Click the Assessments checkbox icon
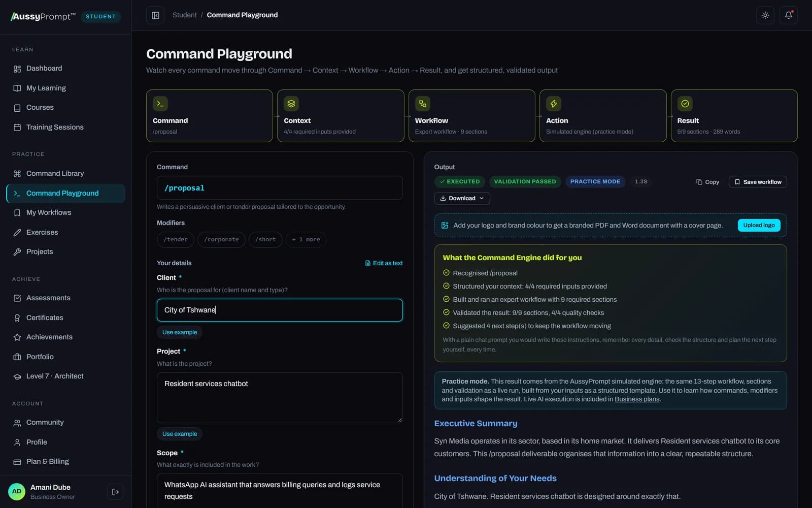The height and width of the screenshot is (508, 812). [17, 298]
